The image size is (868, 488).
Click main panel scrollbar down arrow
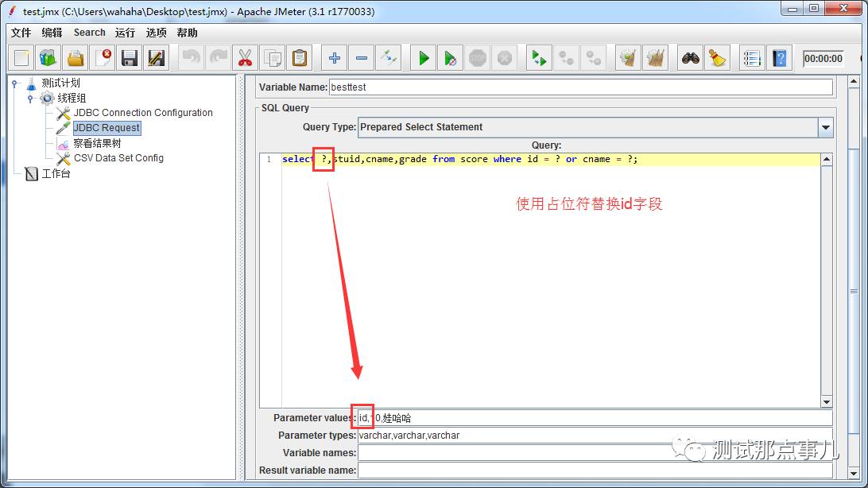coord(854,474)
